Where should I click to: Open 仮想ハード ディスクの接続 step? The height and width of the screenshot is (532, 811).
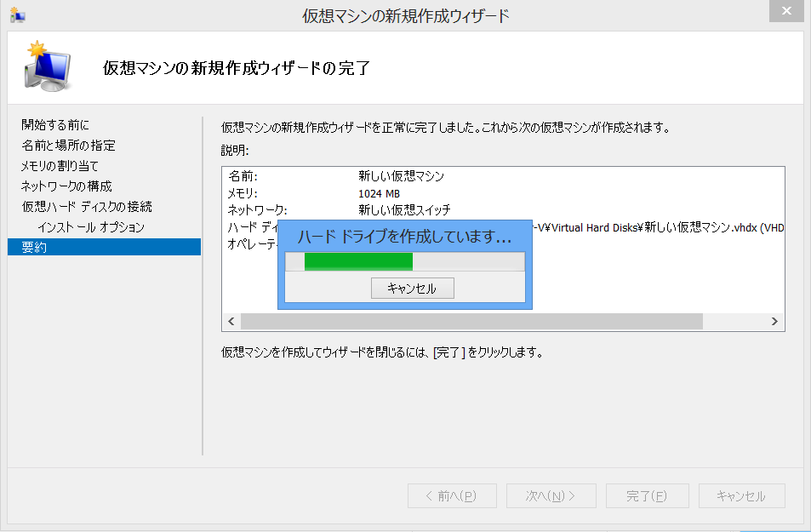87,207
